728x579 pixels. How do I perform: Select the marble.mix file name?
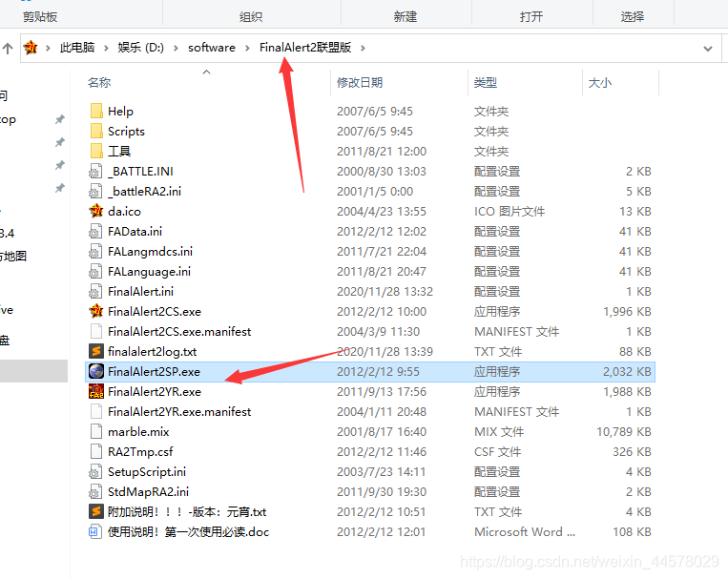[x=138, y=432]
